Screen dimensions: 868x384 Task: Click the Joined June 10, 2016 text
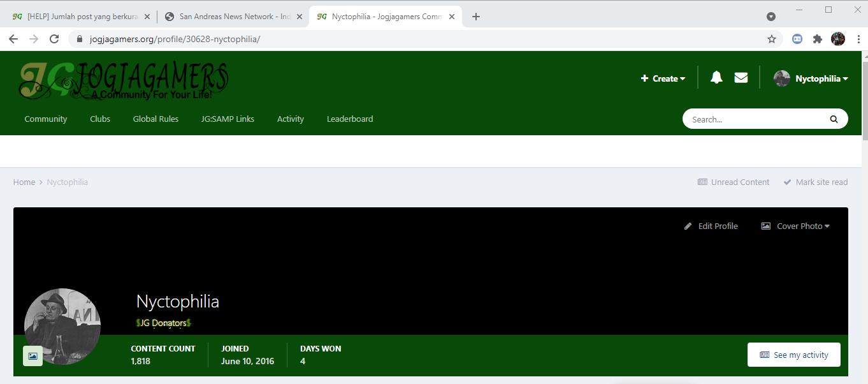[x=247, y=361]
